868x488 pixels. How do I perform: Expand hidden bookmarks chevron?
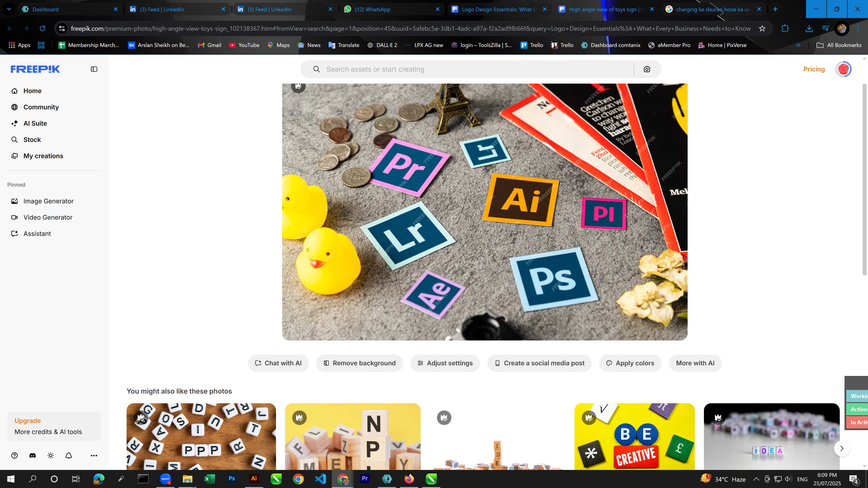(798, 45)
